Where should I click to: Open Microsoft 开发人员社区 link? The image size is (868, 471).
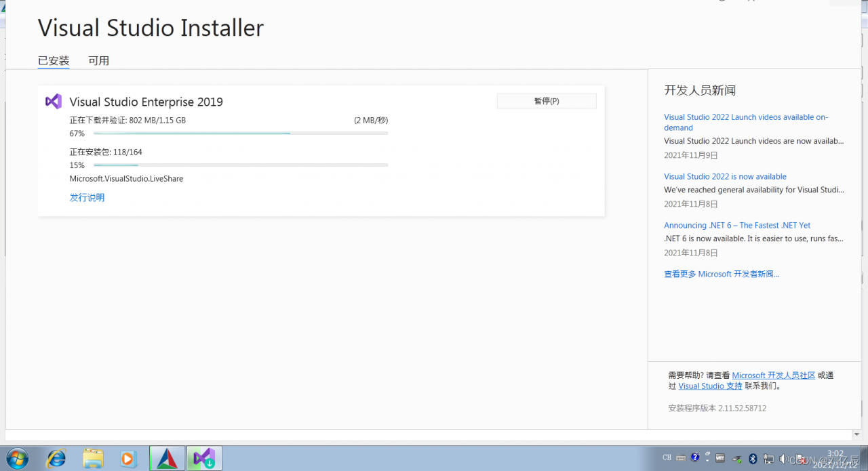(774, 375)
